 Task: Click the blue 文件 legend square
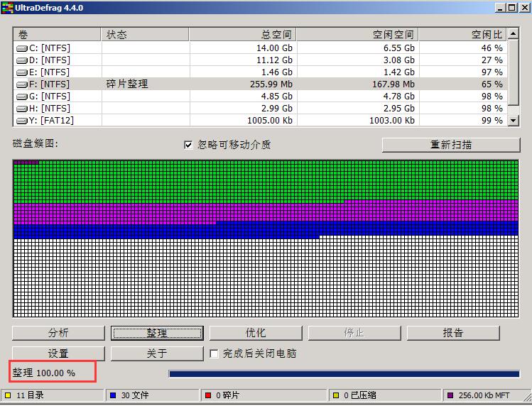[x=113, y=395]
